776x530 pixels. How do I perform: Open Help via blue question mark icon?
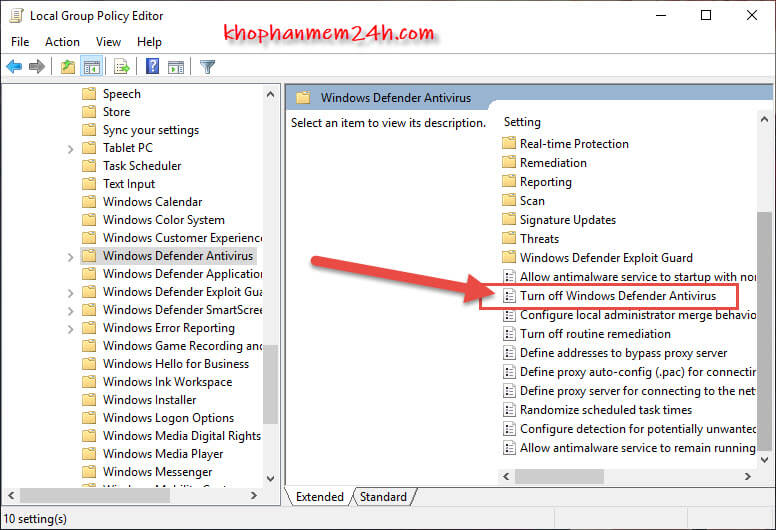click(x=152, y=67)
